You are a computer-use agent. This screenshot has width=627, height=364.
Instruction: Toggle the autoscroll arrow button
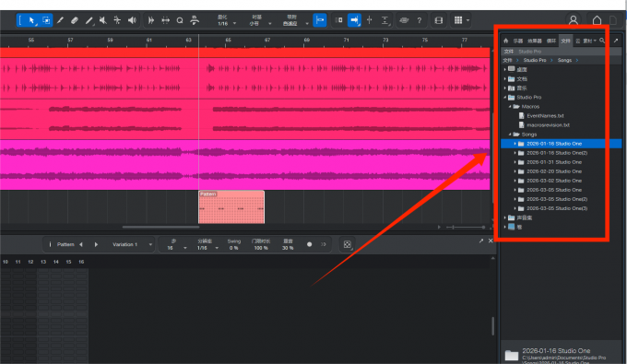point(354,20)
